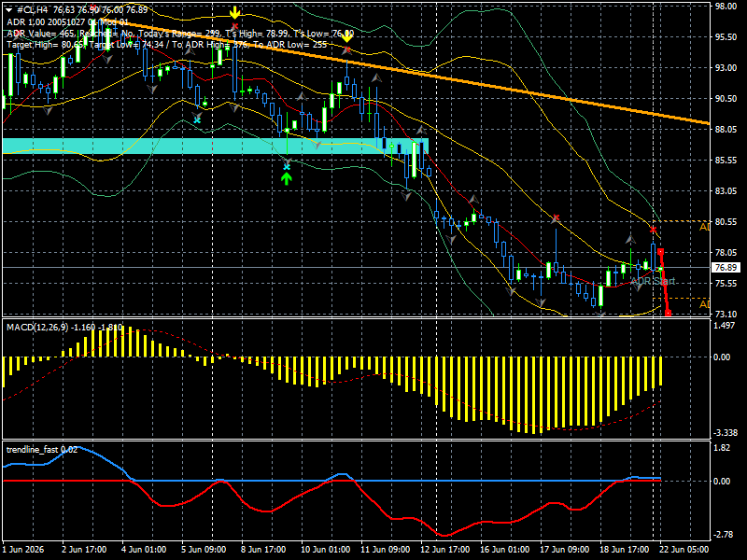Viewport: 747px width, 560px height.
Task: Select red x marker above 17 Jun spike candle
Action: coord(556,218)
